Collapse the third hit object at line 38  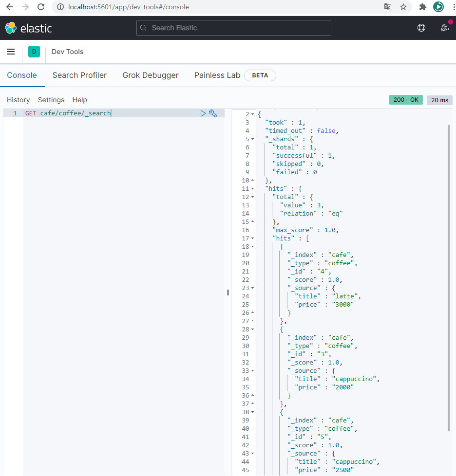tap(252, 412)
